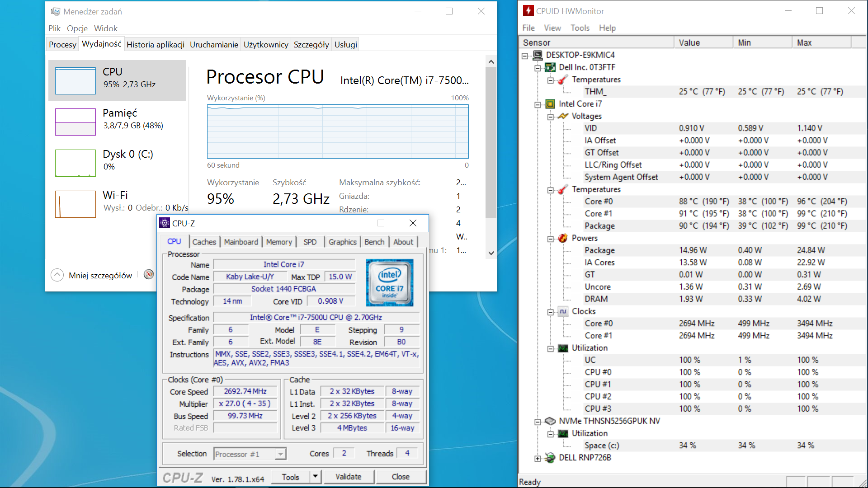Click the Resource Monitor icon in Task Manager
Screen dimensions: 868x488
click(x=149, y=274)
